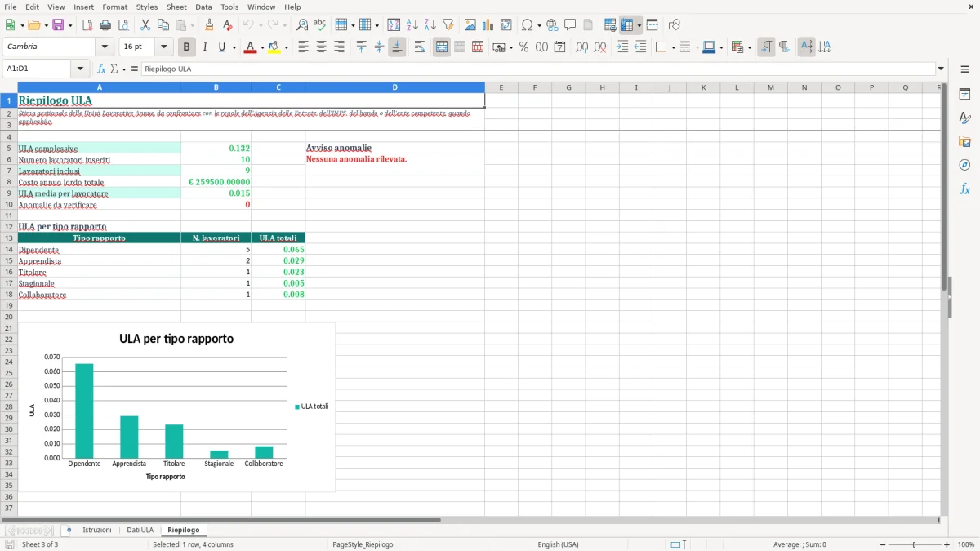Toggle Align Bottom
980x551 pixels.
click(x=397, y=47)
